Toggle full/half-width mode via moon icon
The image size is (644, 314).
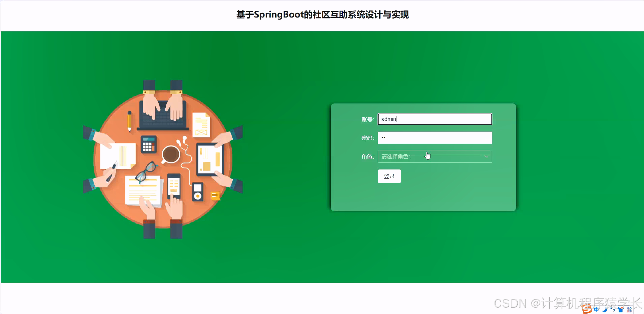coord(605,309)
